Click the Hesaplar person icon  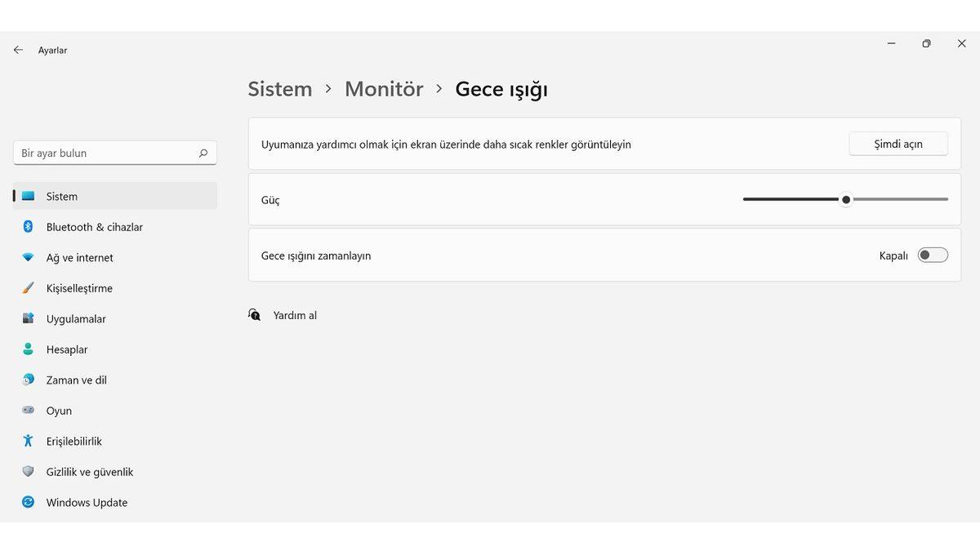click(29, 349)
